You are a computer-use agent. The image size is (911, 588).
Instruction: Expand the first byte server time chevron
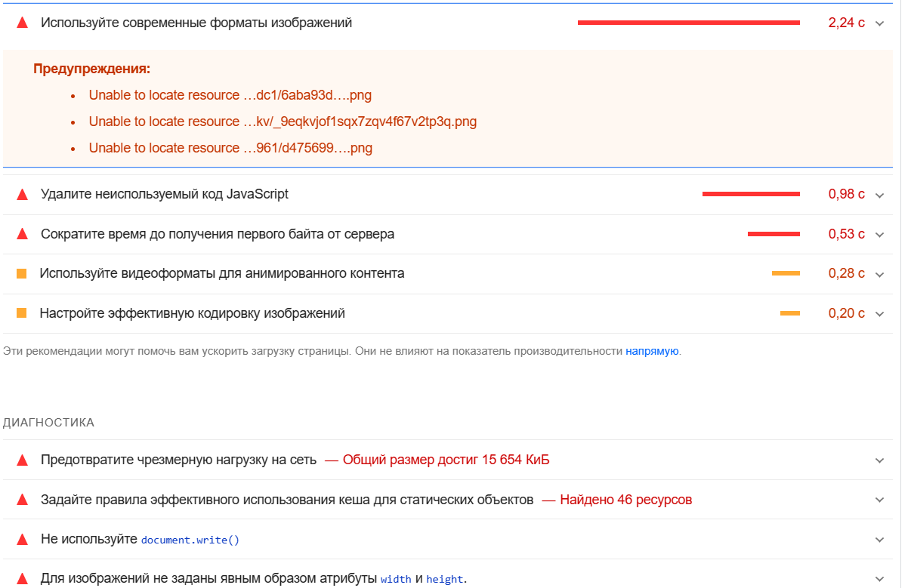click(x=879, y=235)
